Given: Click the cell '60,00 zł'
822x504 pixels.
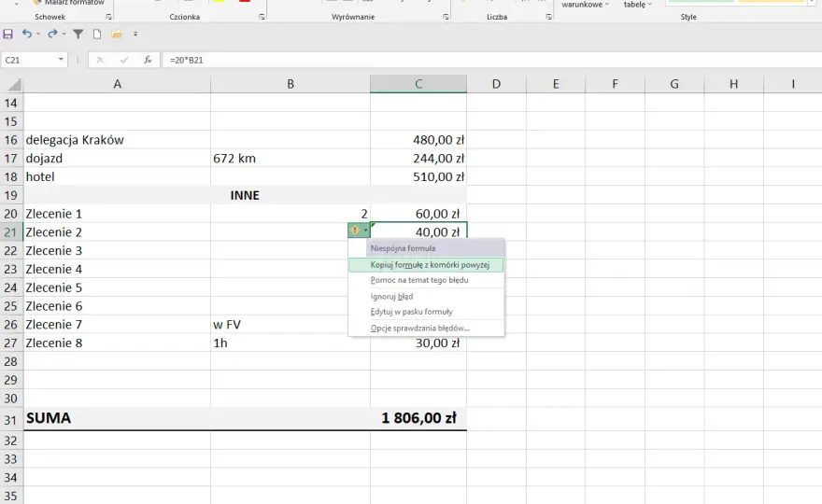Looking at the screenshot, I should click(418, 214).
